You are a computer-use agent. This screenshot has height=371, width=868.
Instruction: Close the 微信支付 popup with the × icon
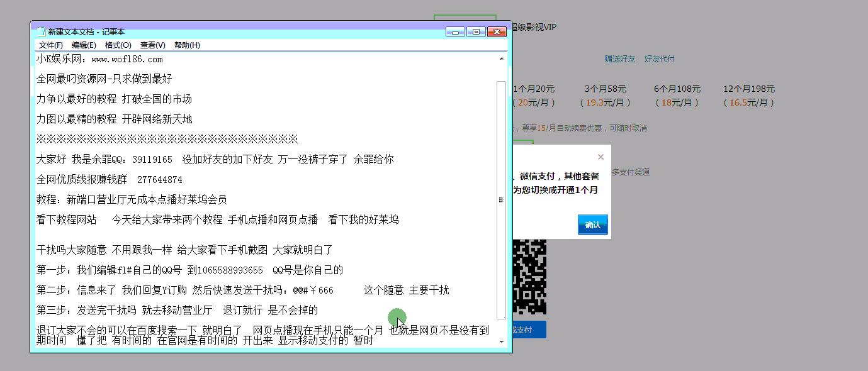[600, 157]
